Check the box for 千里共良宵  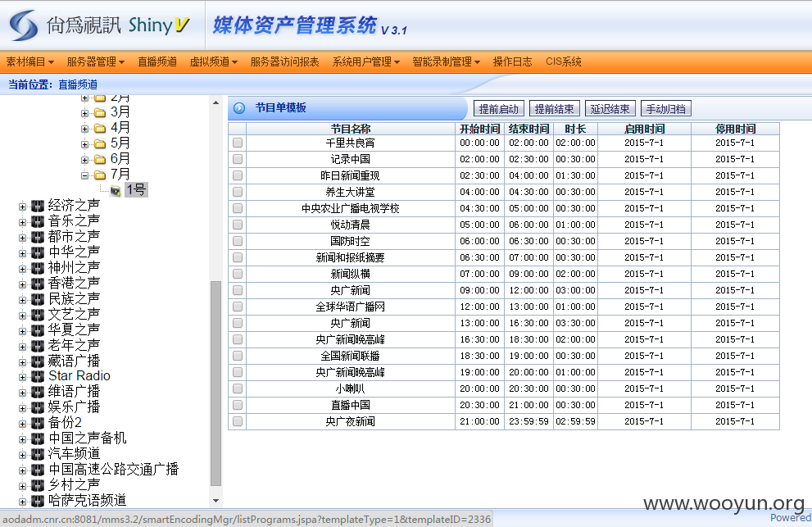237,143
